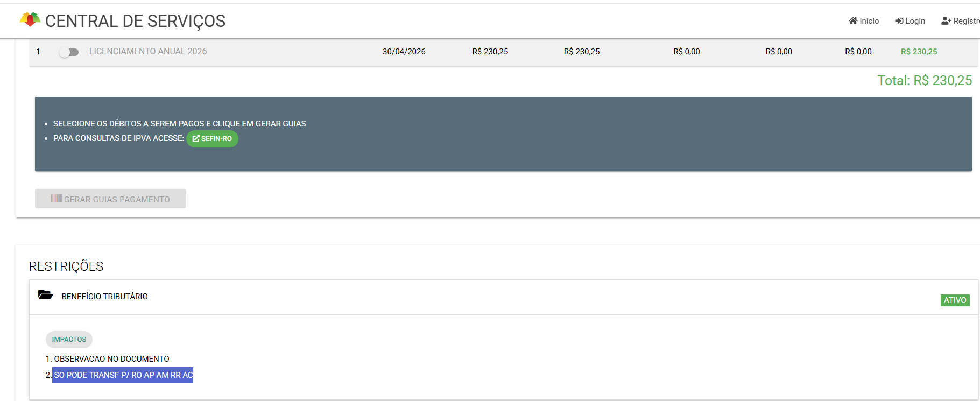Select the Observacao no Documento item
This screenshot has height=401, width=980.
[x=111, y=359]
